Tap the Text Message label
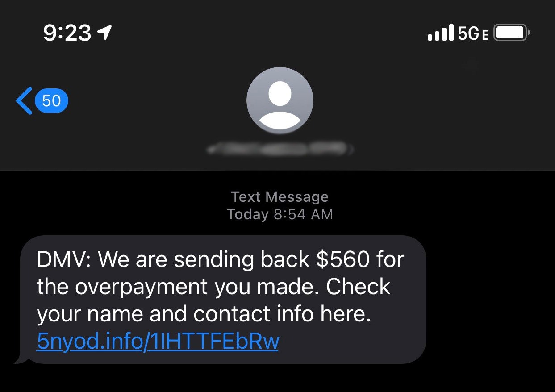555x392 pixels. pos(280,197)
